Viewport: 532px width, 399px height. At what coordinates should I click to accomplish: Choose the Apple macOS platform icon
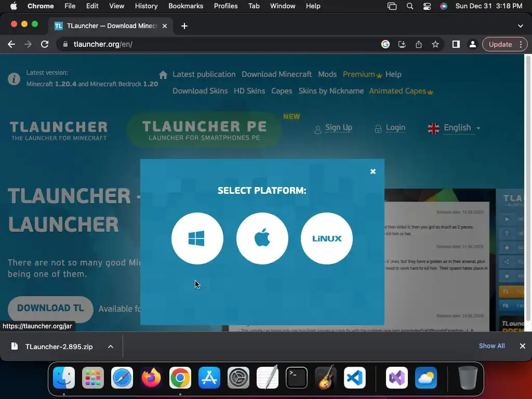262,238
